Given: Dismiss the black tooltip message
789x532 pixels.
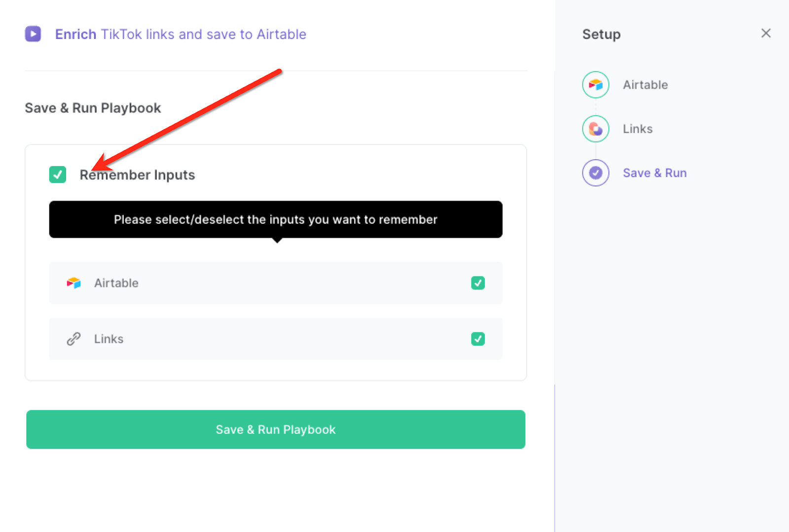Looking at the screenshot, I should (x=275, y=219).
